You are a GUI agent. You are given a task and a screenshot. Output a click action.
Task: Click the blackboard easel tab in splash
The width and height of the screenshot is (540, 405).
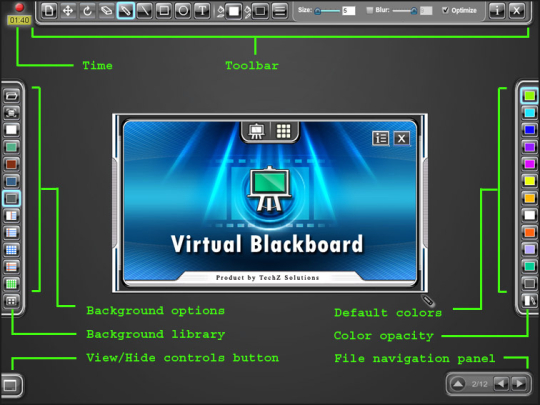tap(256, 131)
